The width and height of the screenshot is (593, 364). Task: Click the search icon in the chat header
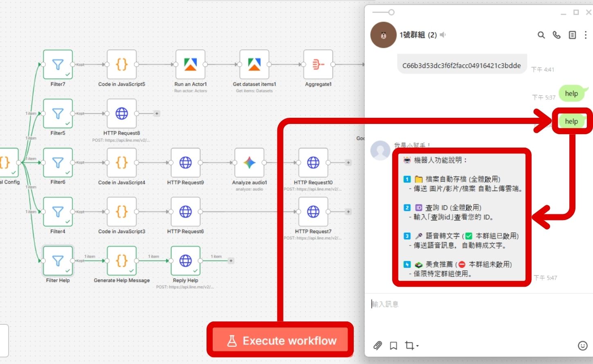(x=541, y=35)
